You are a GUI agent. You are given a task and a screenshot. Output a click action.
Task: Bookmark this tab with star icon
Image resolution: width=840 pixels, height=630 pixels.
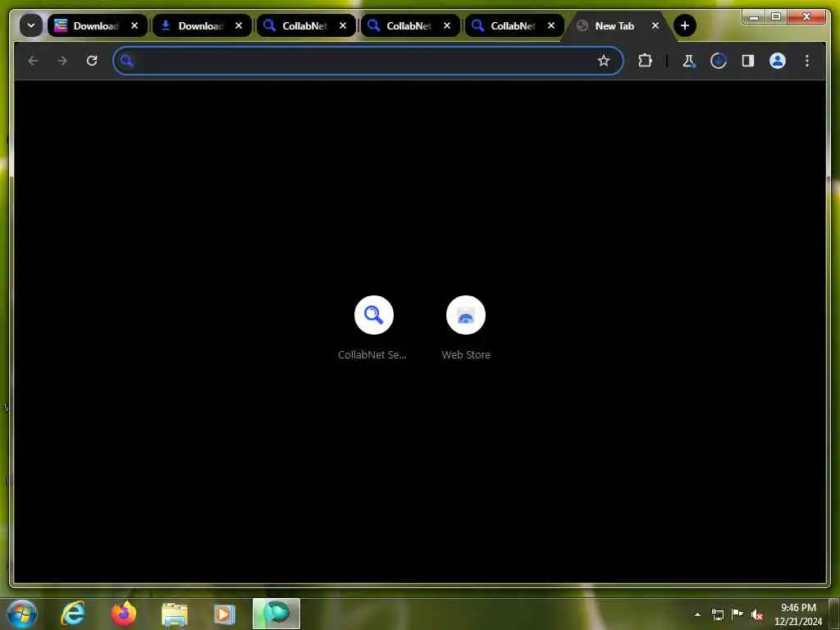click(x=604, y=61)
